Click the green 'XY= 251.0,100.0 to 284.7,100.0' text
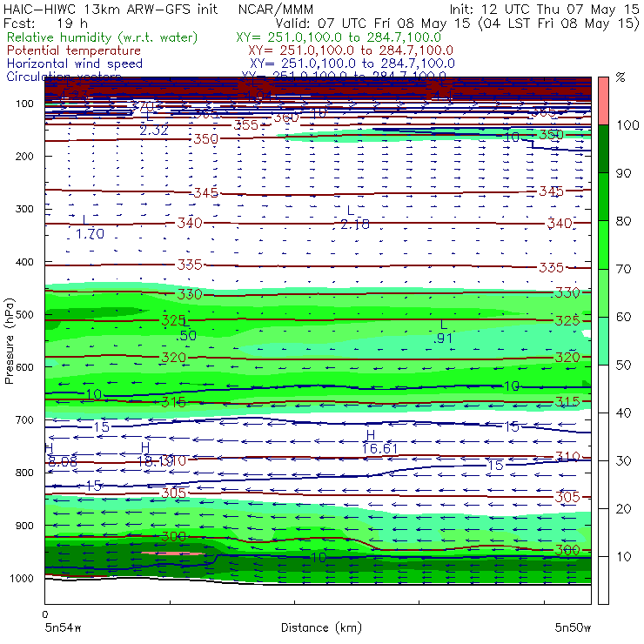644x644 pixels. [339, 37]
